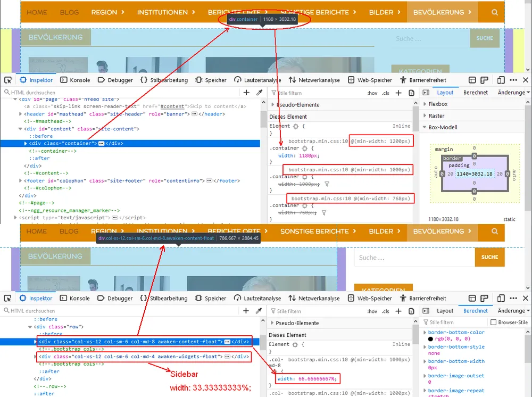The height and width of the screenshot is (397, 532).
Task: Activate element picker icon in lower DevTools toolbar
Action: (7, 298)
